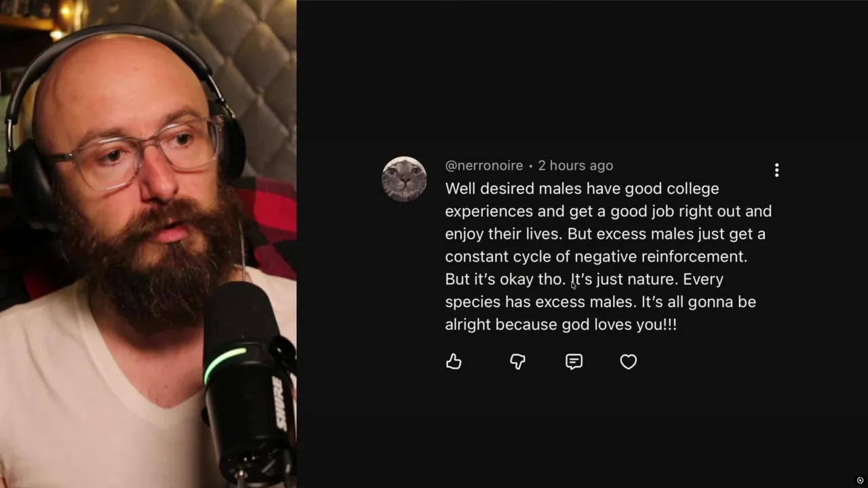Open reply via the comment bubble icon
Viewport: 868px width, 488px height.
click(574, 361)
